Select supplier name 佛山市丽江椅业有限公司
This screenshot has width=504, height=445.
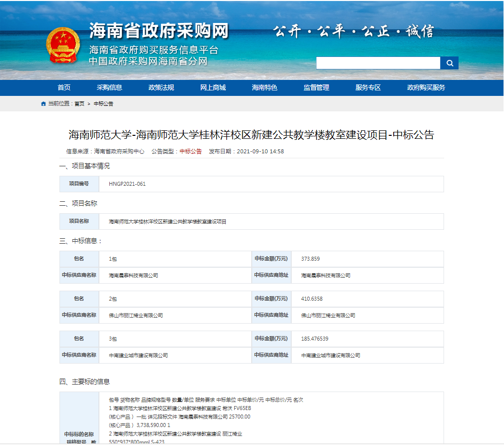coord(136,316)
